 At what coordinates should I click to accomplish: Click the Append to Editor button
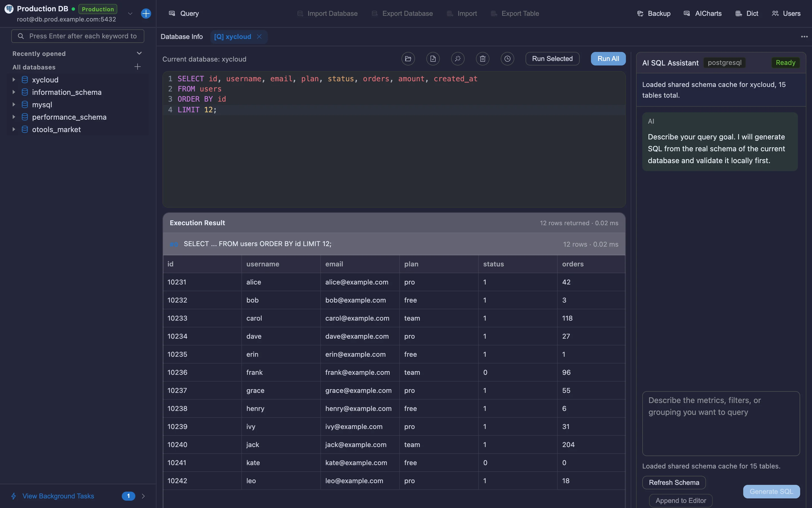[x=680, y=501]
